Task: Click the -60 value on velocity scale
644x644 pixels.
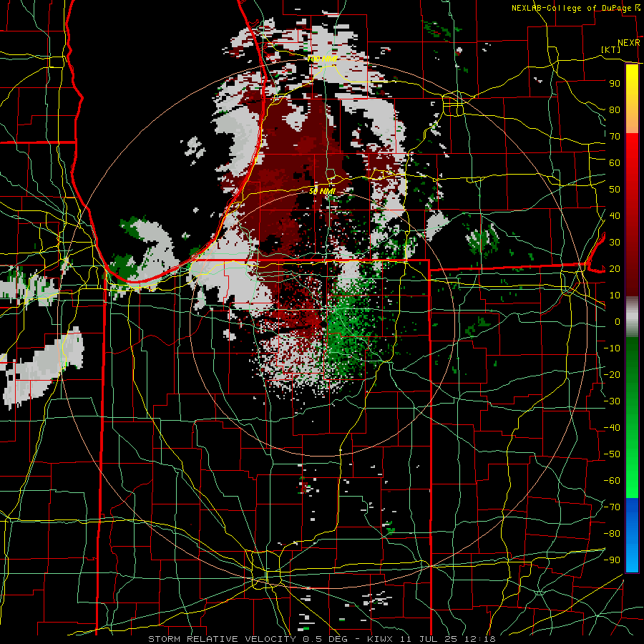Action: click(612, 481)
